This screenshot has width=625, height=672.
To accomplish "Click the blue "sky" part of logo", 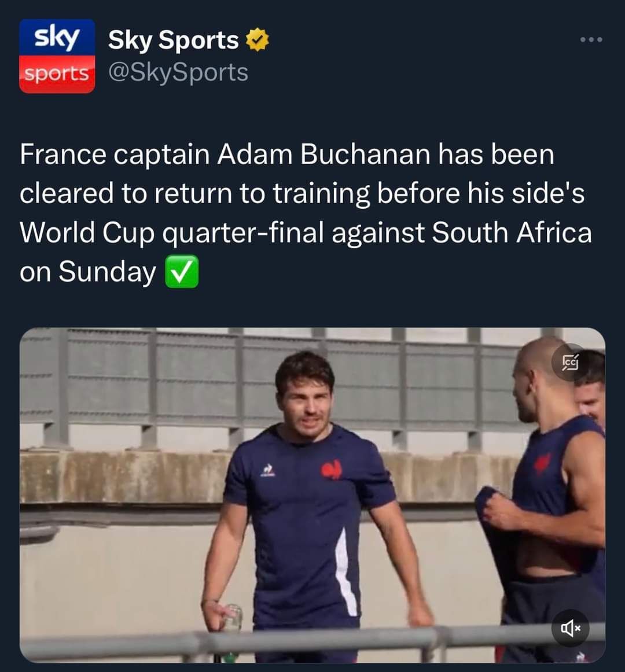I will [57, 38].
